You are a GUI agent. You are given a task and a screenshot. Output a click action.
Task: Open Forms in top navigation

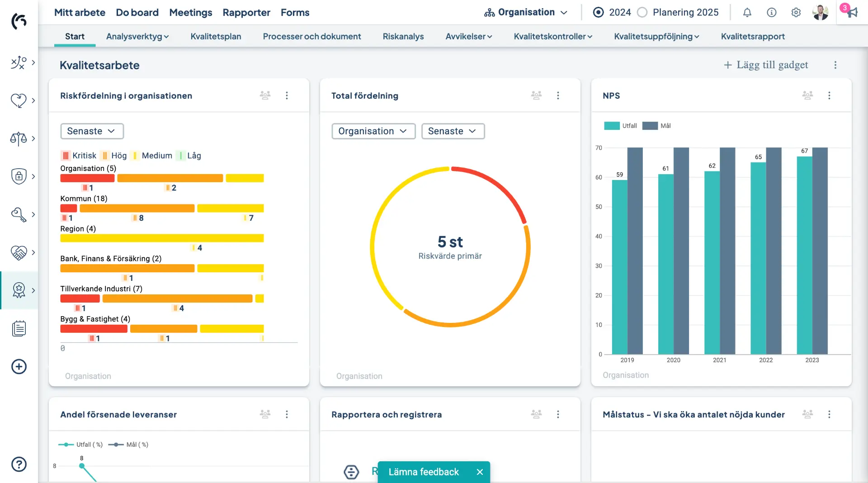[x=295, y=13]
